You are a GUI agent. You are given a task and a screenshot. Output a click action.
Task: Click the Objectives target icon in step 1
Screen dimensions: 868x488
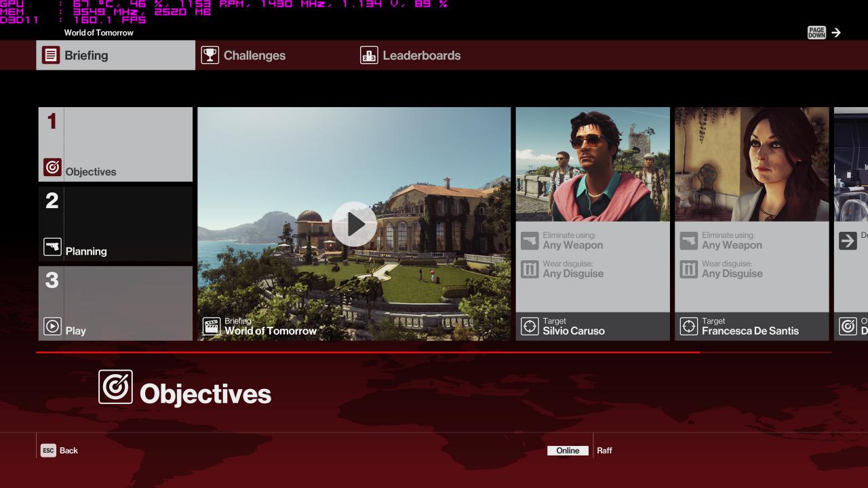click(52, 167)
